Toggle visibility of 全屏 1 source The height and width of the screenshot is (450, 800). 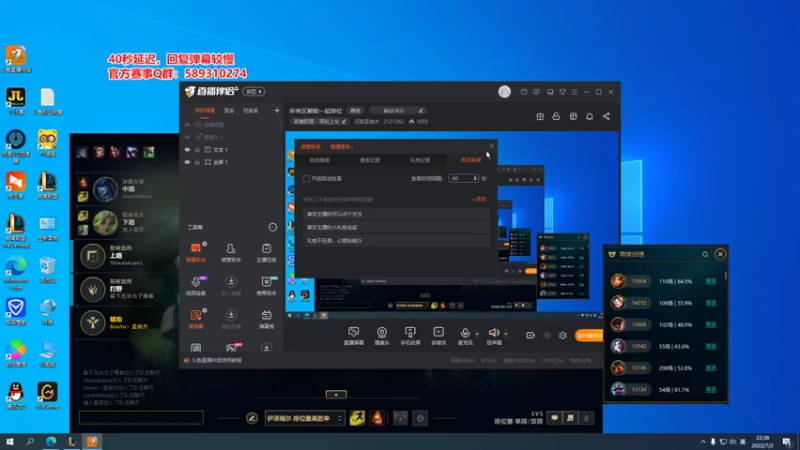click(187, 162)
